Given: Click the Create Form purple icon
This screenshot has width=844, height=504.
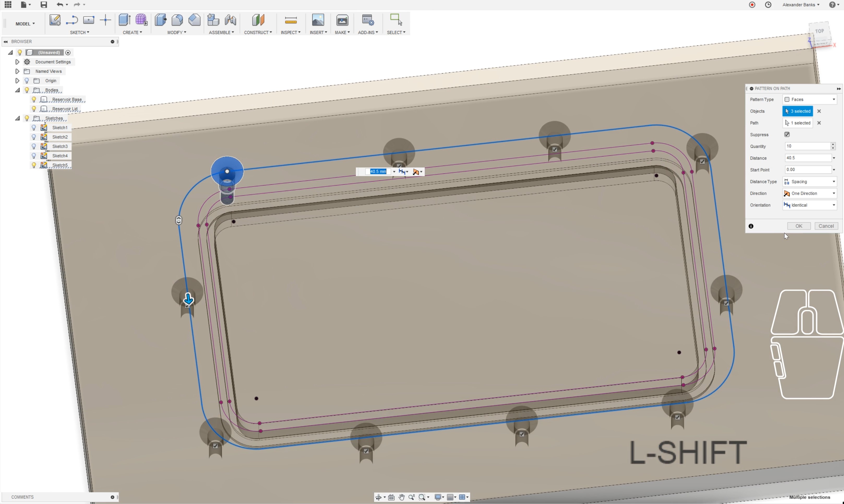Looking at the screenshot, I should coord(141,20).
